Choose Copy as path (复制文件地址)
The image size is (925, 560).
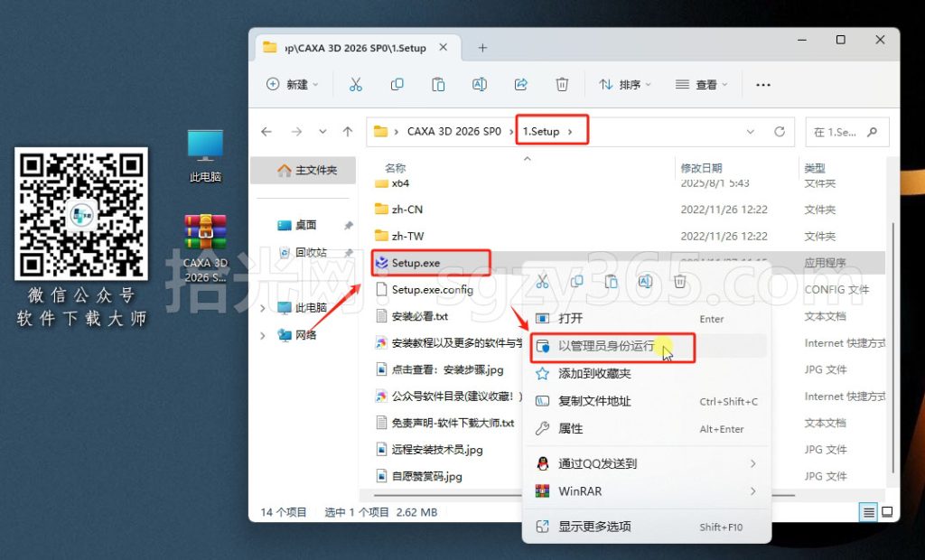tap(647, 401)
